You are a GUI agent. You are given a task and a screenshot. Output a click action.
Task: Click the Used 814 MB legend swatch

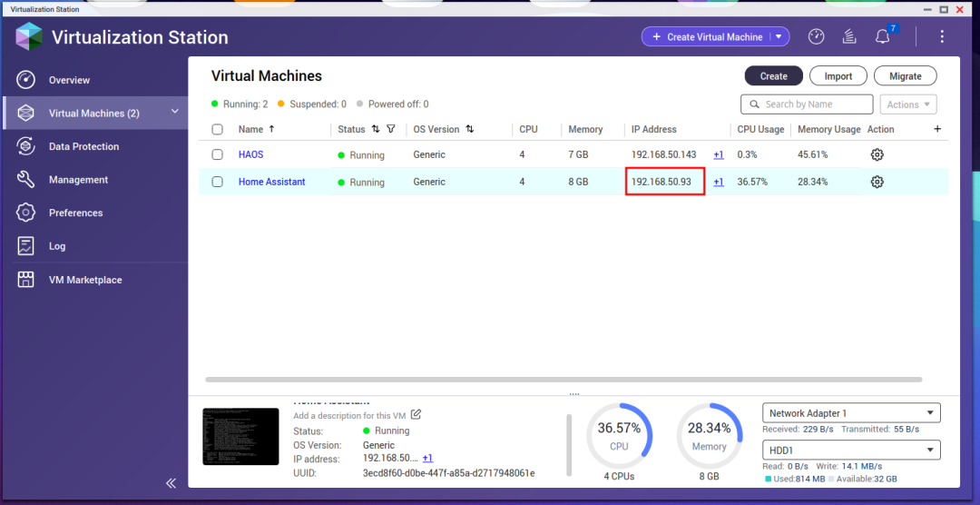[769, 480]
